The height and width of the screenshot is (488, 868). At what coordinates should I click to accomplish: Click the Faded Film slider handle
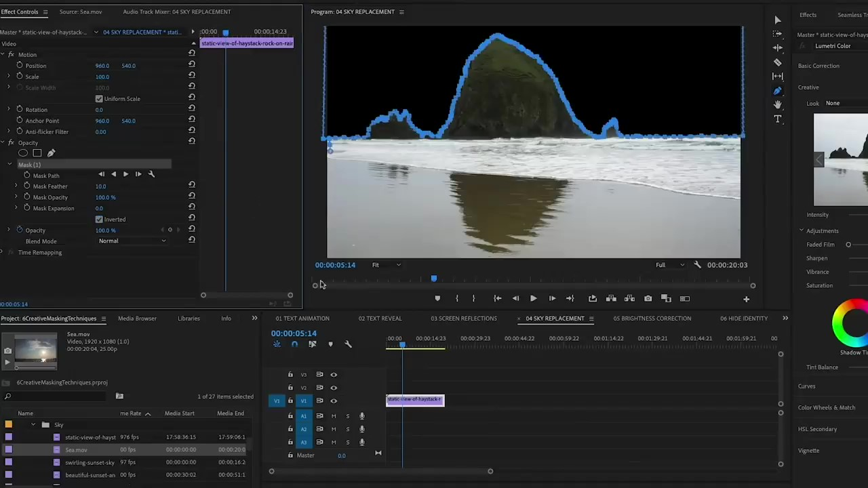pos(848,245)
